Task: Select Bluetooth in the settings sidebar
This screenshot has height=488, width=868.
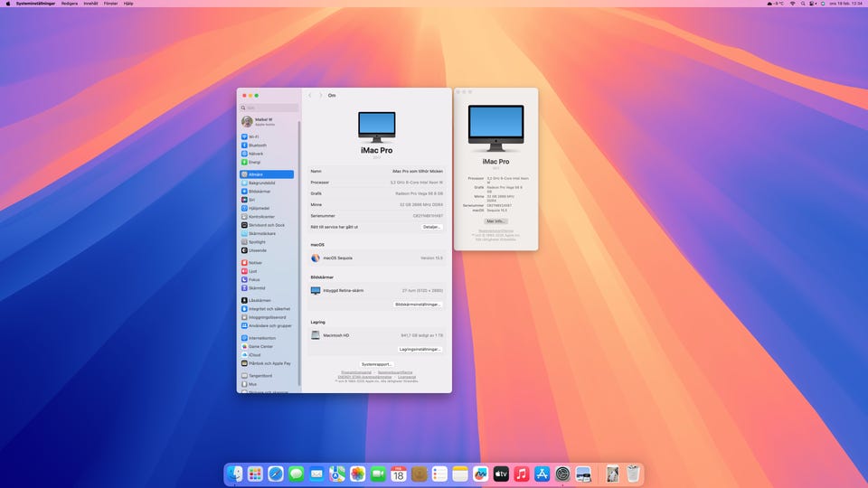Action: (258, 145)
